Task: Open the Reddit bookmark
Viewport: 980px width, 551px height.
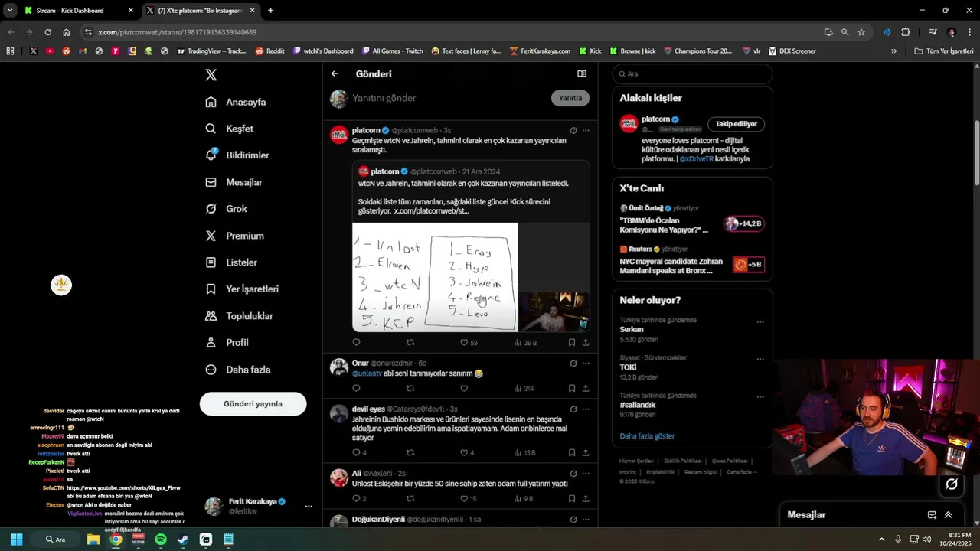Action: [269, 51]
